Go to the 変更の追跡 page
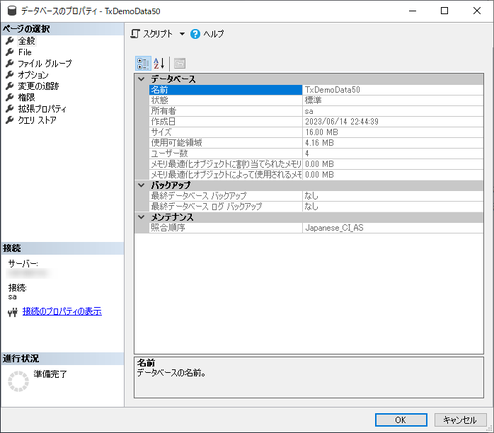The width and height of the screenshot is (494, 433). 38,86
